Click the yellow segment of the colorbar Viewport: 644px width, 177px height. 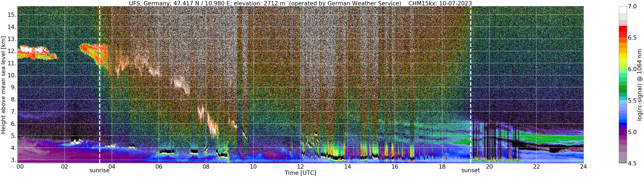(x=623, y=56)
